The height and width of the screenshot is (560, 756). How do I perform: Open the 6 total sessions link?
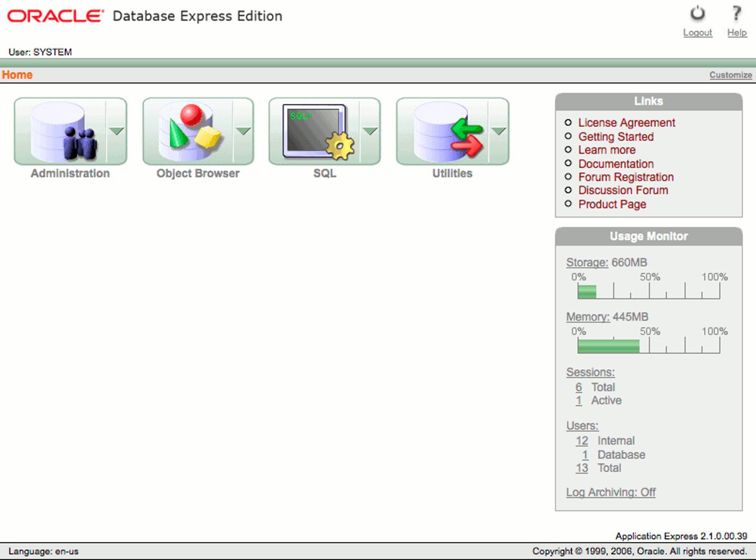click(578, 387)
